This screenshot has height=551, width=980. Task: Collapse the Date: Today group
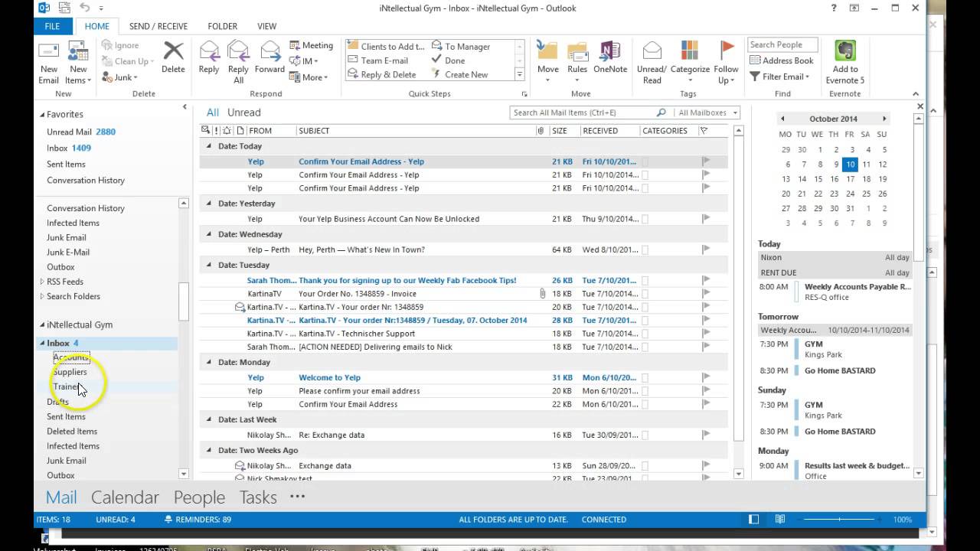point(208,146)
